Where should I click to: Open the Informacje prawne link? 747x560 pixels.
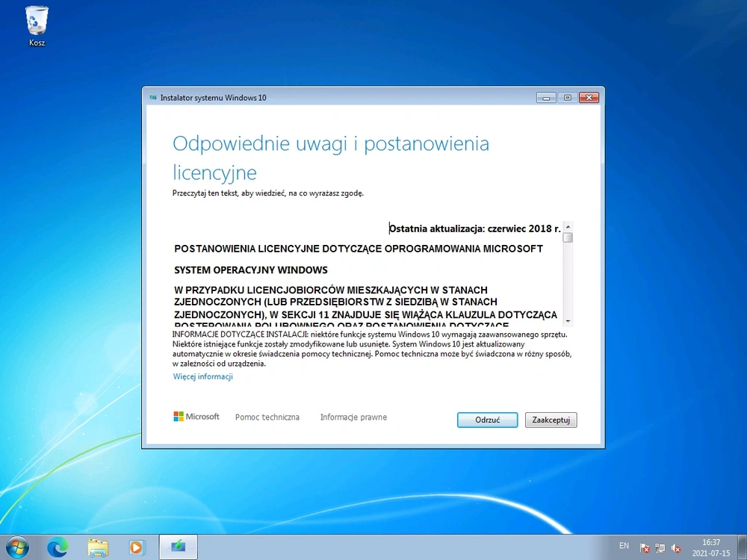click(x=353, y=417)
